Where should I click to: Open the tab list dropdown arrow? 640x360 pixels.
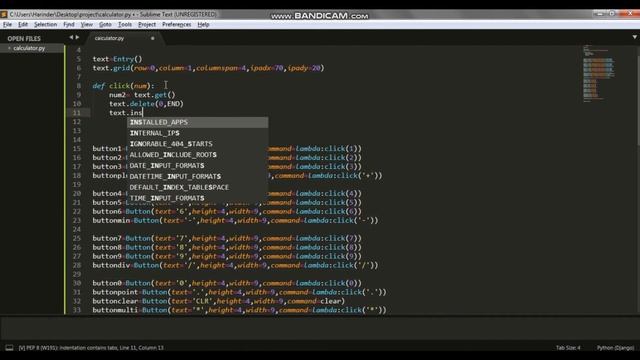635,37
